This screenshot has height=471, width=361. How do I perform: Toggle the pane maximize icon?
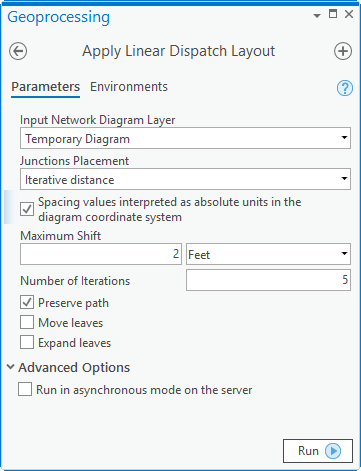pos(333,14)
